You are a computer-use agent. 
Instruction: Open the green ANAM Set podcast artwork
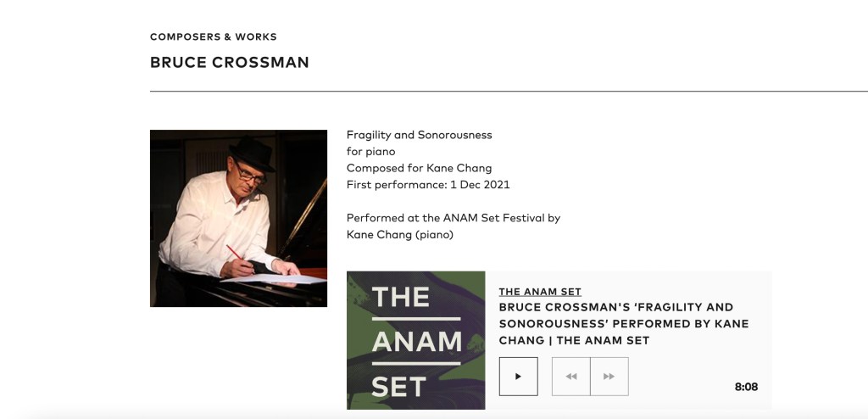[x=415, y=340]
